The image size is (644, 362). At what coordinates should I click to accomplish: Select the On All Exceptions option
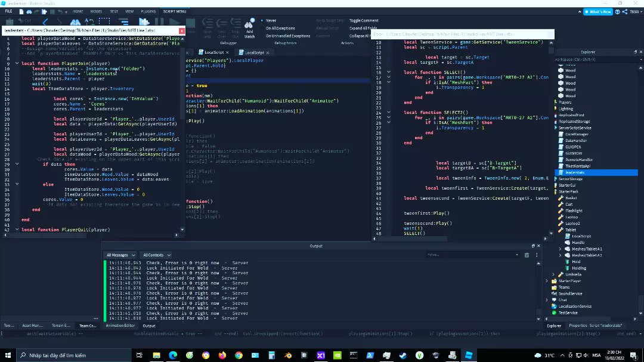[280, 29]
